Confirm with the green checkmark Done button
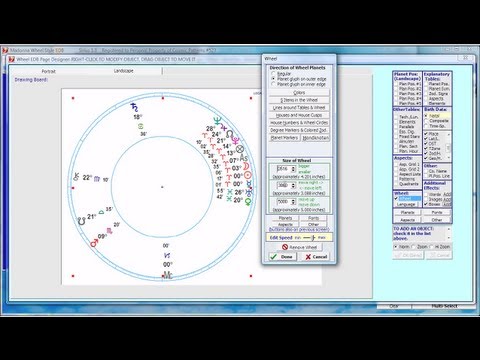480x360 pixels. (283, 257)
